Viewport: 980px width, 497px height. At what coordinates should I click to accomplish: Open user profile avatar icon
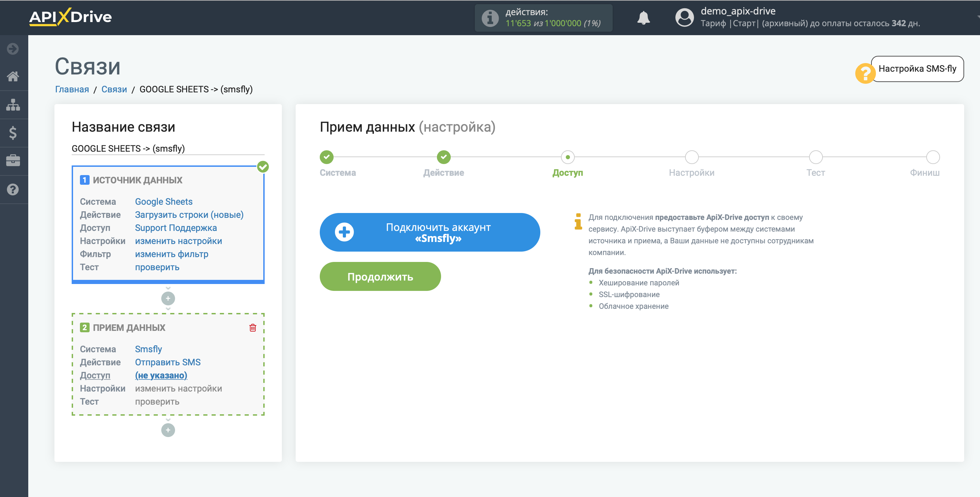click(x=684, y=18)
